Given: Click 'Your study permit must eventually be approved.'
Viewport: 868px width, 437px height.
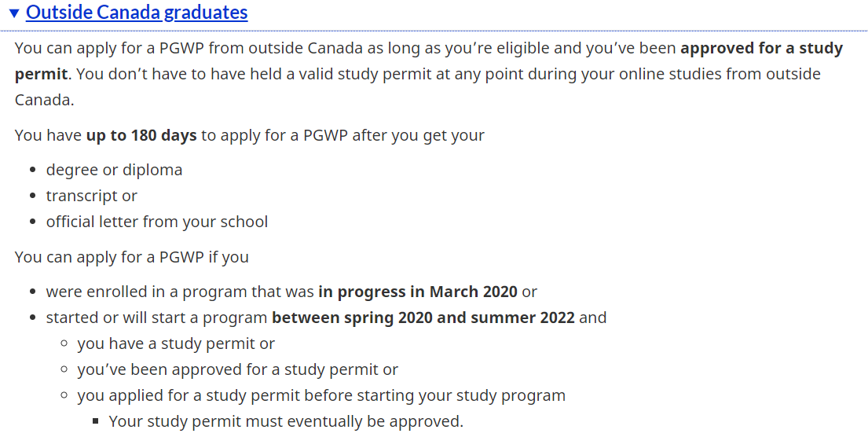Looking at the screenshot, I should 286,421.
